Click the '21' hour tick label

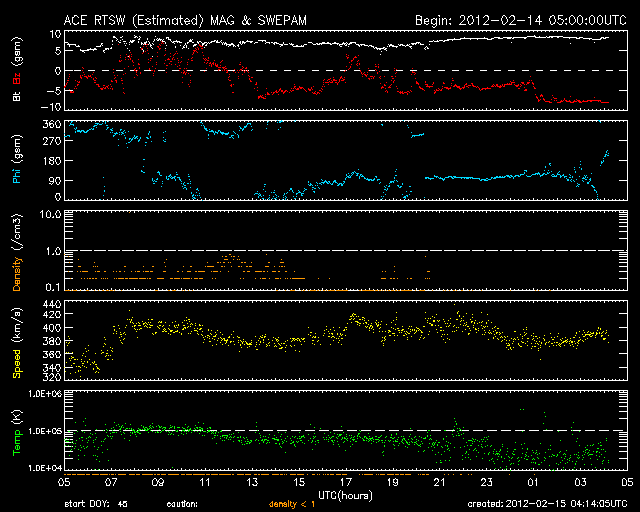coord(440,483)
